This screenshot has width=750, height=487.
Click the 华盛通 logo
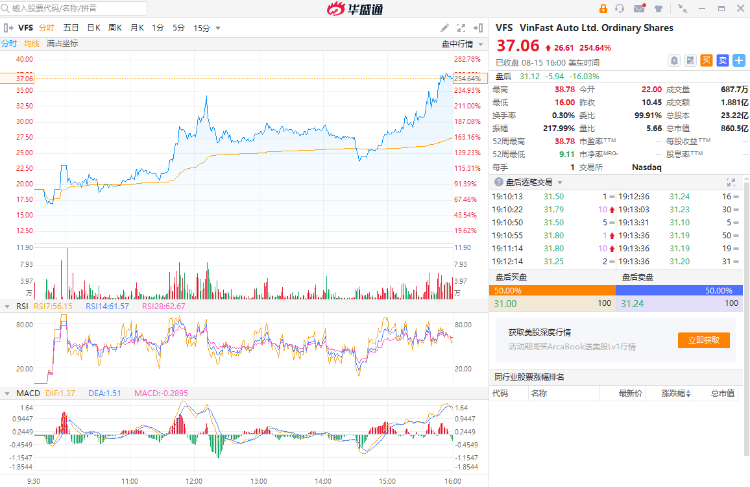(355, 8)
